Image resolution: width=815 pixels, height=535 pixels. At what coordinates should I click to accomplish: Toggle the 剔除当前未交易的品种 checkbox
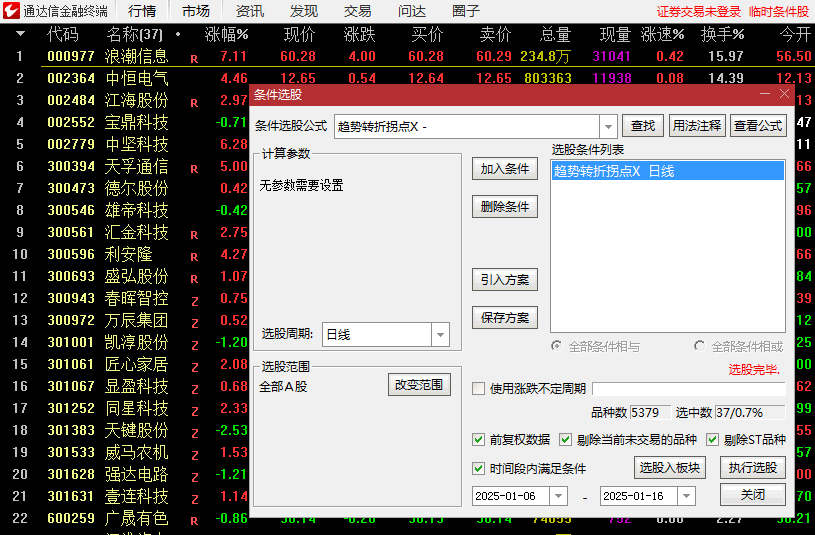pos(565,440)
